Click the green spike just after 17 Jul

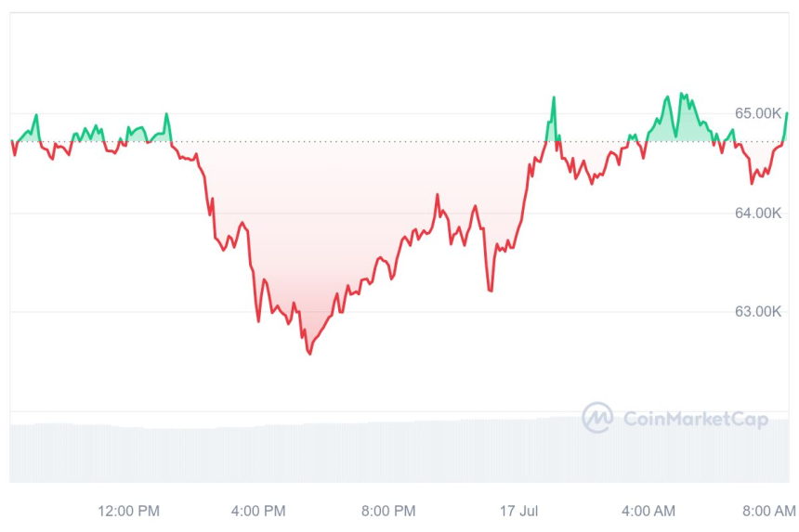[554, 97]
